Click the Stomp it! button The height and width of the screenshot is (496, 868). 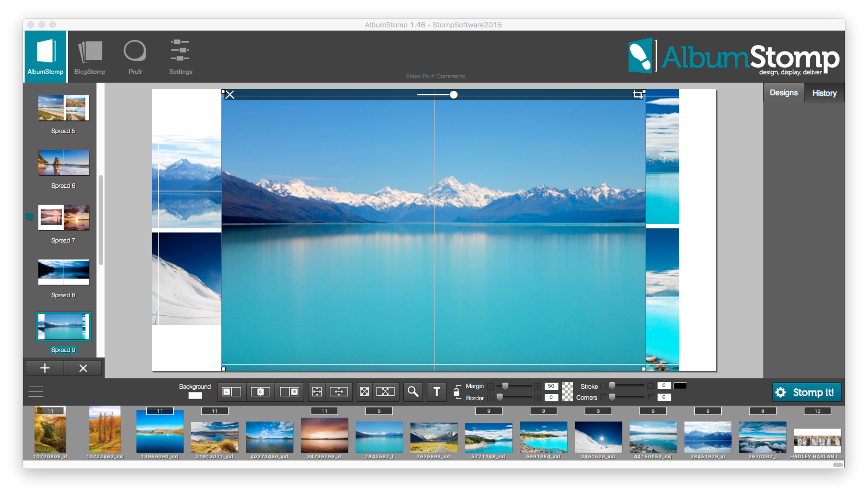[x=807, y=392]
